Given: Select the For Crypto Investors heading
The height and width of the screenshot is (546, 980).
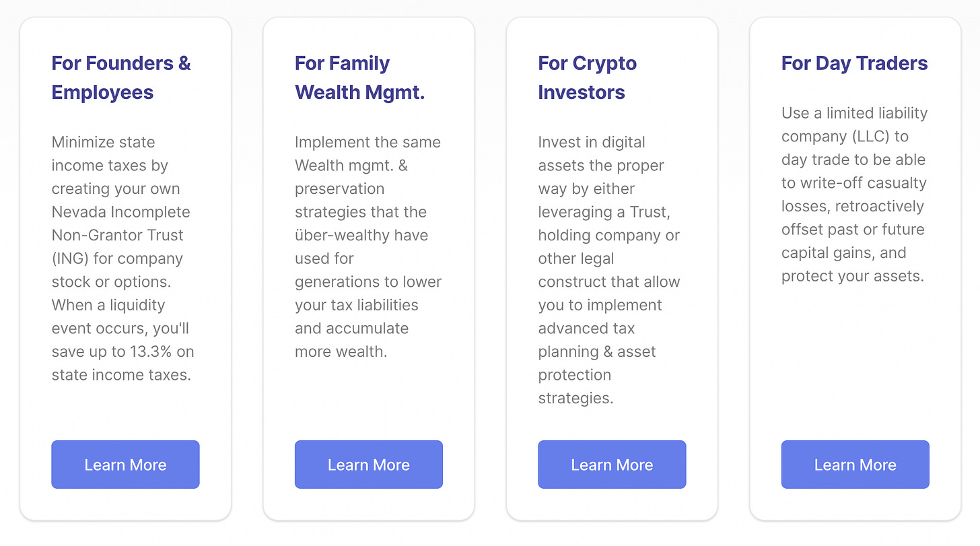Looking at the screenshot, I should (x=587, y=77).
